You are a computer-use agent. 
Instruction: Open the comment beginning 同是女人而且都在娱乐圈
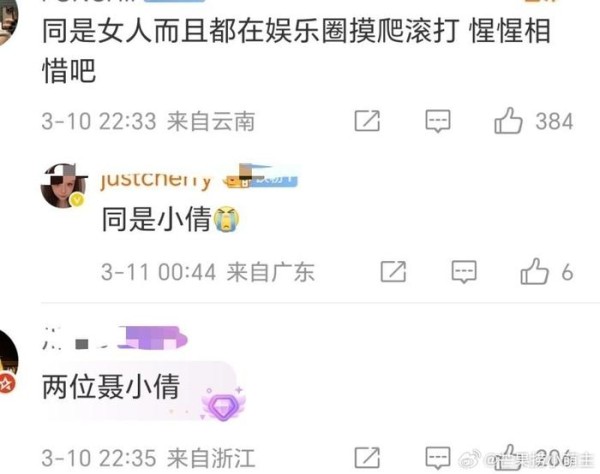click(x=296, y=50)
